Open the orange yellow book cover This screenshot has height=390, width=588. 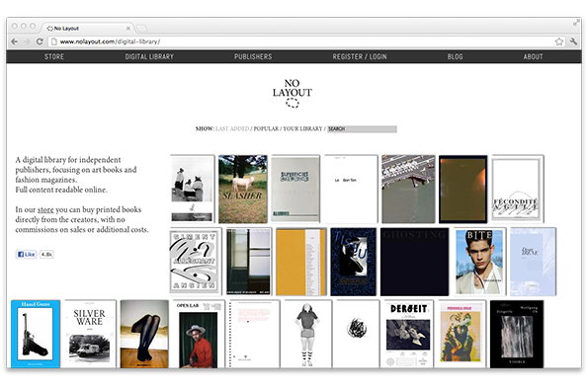tap(301, 262)
